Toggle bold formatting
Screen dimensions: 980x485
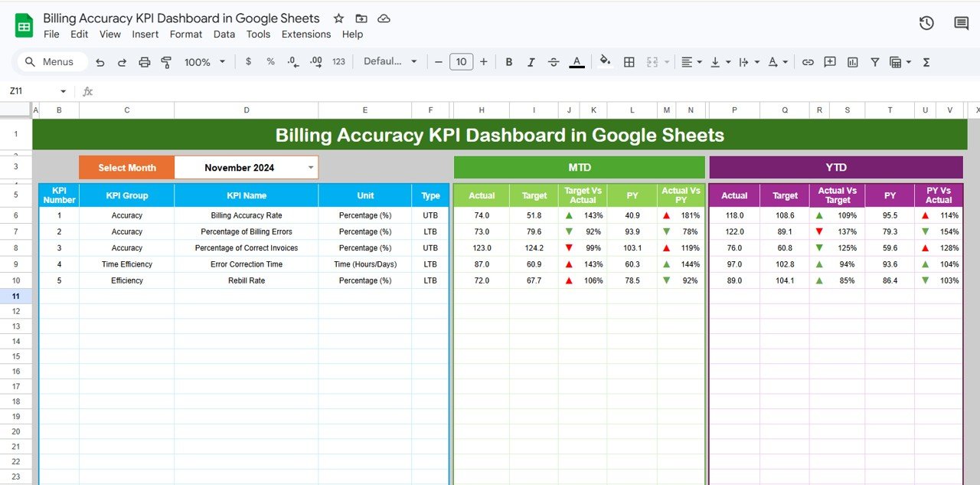pos(508,61)
